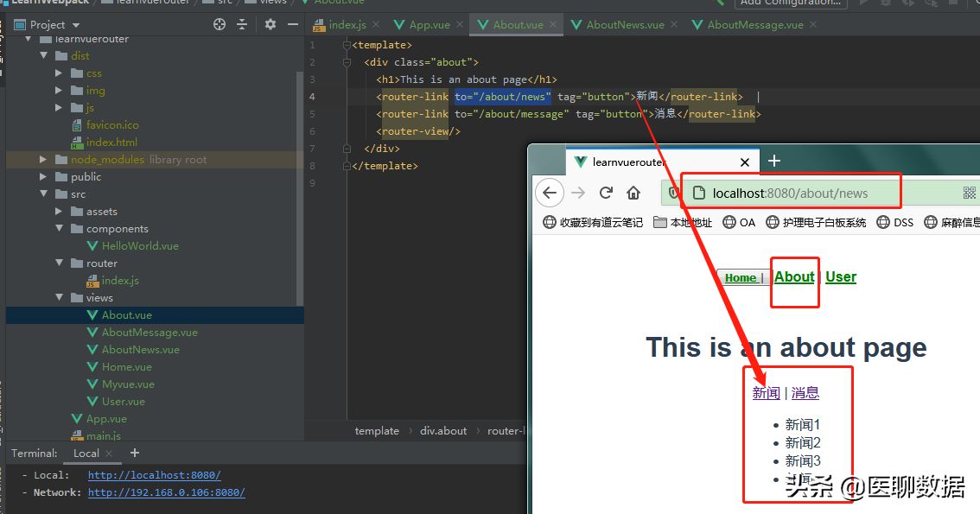Open the 本地地址 bookmark folder
The image size is (980, 514).
[683, 222]
